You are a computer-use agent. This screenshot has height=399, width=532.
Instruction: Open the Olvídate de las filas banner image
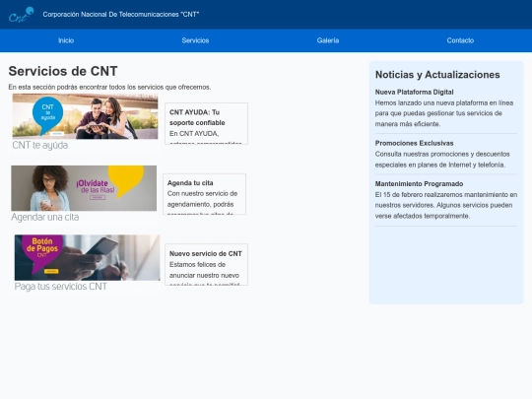(84, 188)
